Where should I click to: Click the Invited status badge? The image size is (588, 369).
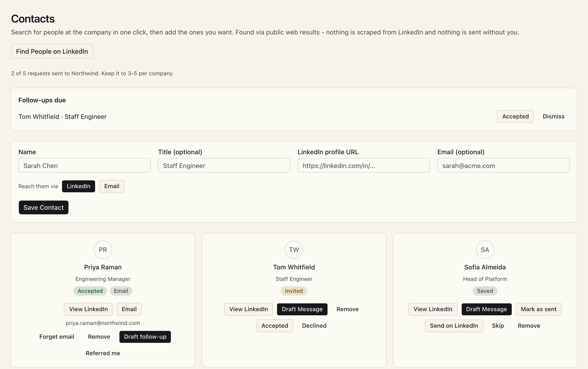pyautogui.click(x=294, y=291)
